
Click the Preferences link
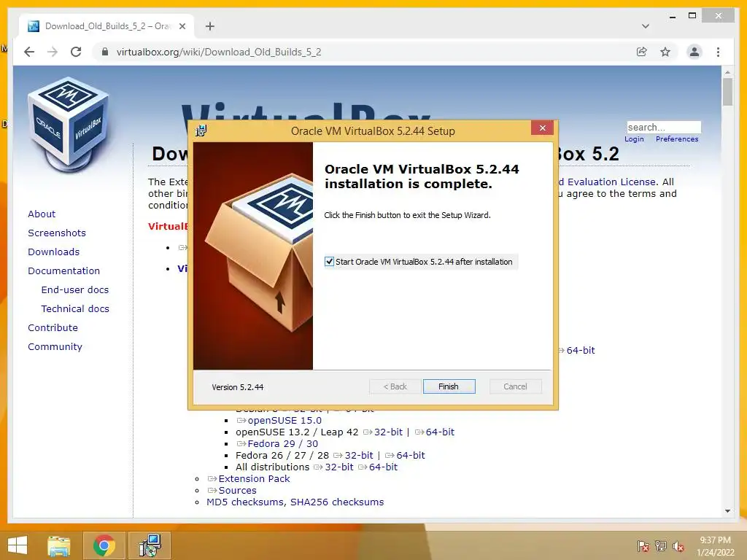coord(677,139)
